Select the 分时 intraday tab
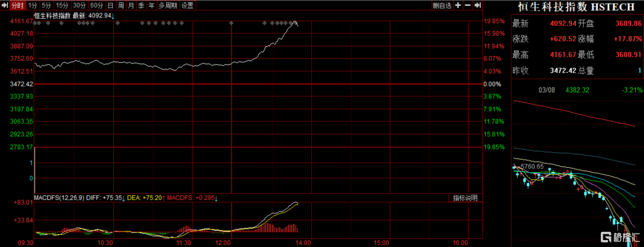Screen dimensions: 644x247 17,5
